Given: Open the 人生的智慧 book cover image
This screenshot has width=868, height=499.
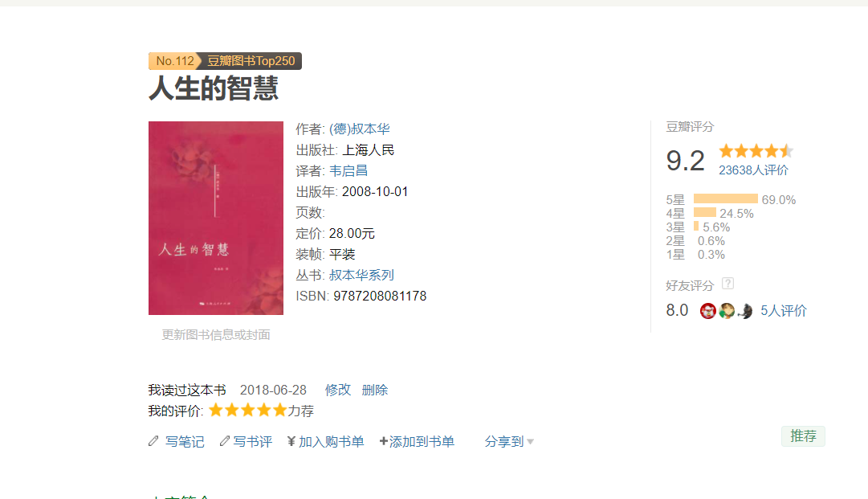Looking at the screenshot, I should click(216, 219).
